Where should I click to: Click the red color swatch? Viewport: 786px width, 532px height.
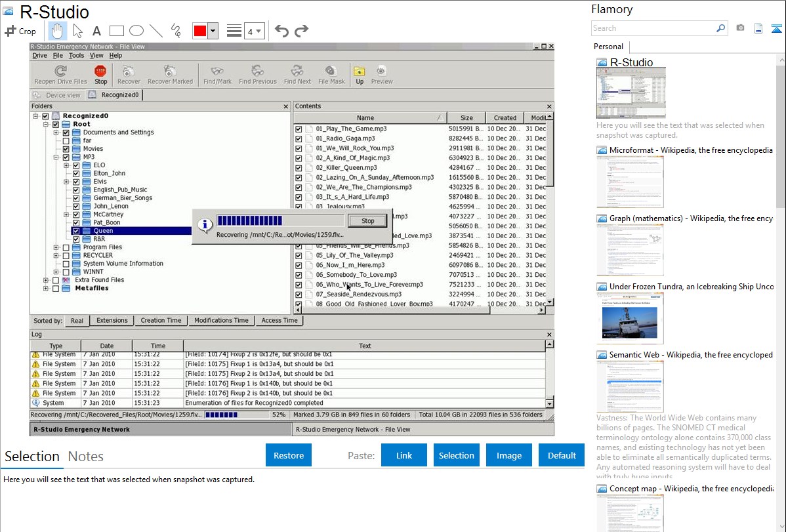coord(200,31)
